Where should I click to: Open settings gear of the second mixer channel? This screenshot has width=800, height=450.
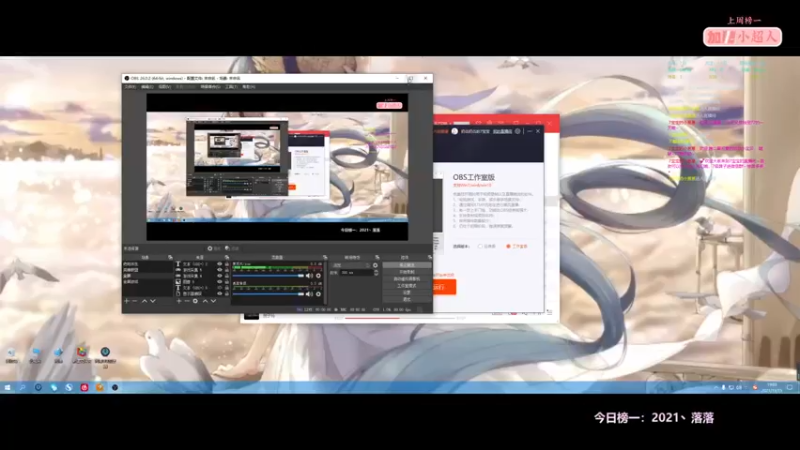pyautogui.click(x=318, y=294)
